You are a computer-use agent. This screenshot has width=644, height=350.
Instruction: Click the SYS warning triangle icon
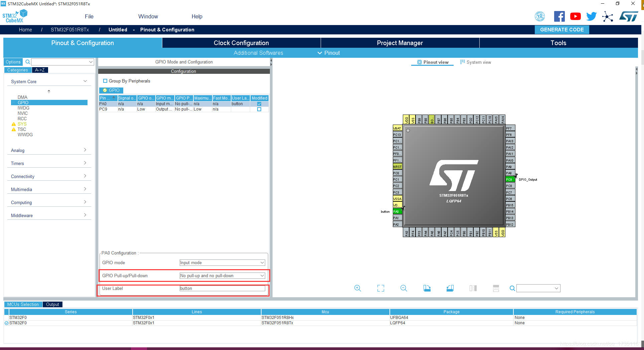(14, 124)
